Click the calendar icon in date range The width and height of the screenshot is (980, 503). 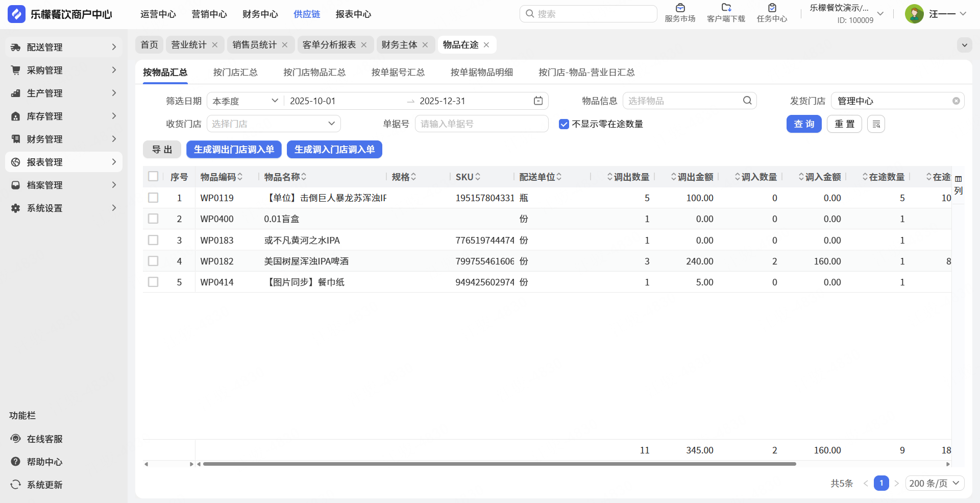pyautogui.click(x=538, y=101)
